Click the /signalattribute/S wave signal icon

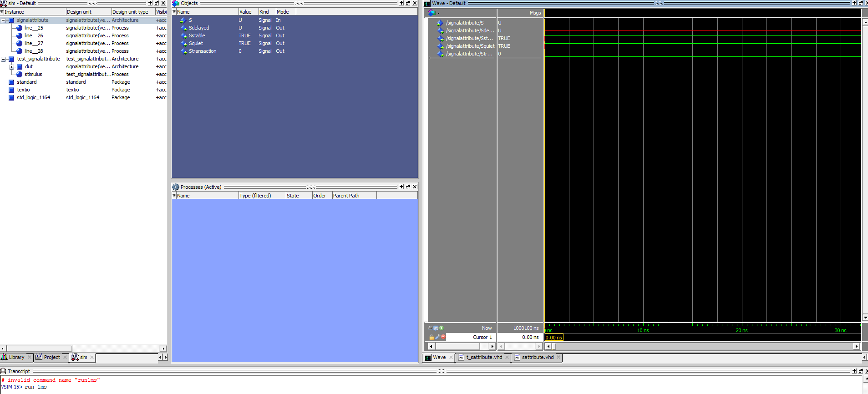tap(440, 23)
